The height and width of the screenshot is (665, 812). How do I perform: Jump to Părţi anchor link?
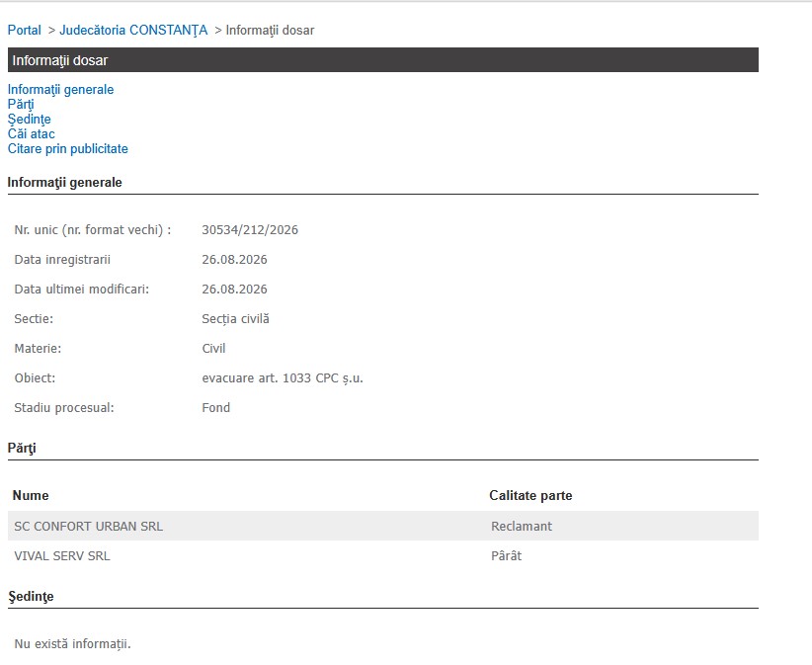click(21, 105)
